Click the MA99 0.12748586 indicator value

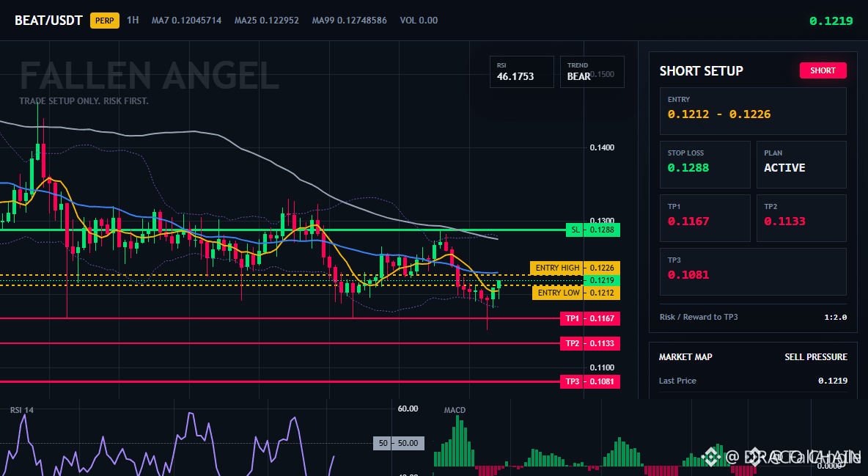pyautogui.click(x=349, y=21)
